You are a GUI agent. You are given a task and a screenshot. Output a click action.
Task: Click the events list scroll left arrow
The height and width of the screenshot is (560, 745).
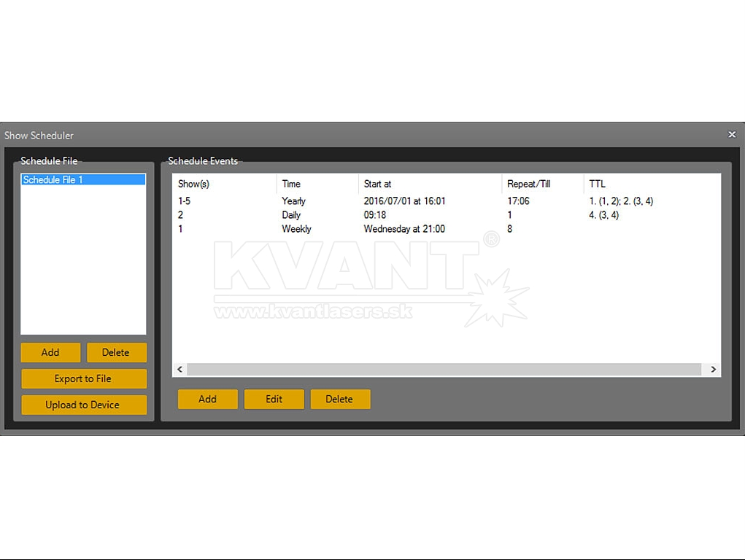pyautogui.click(x=180, y=370)
